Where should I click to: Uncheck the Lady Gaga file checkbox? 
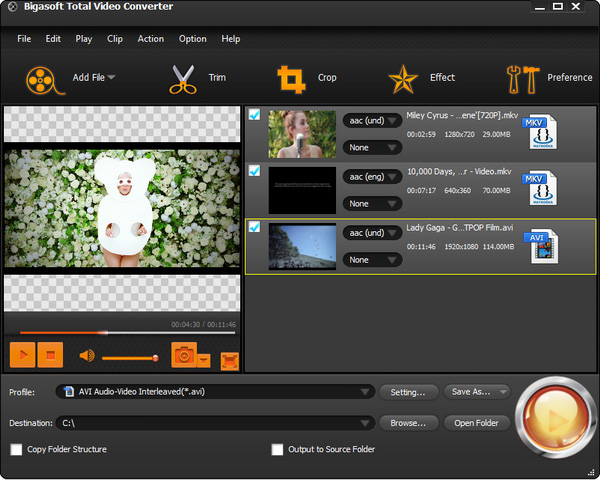tap(254, 227)
